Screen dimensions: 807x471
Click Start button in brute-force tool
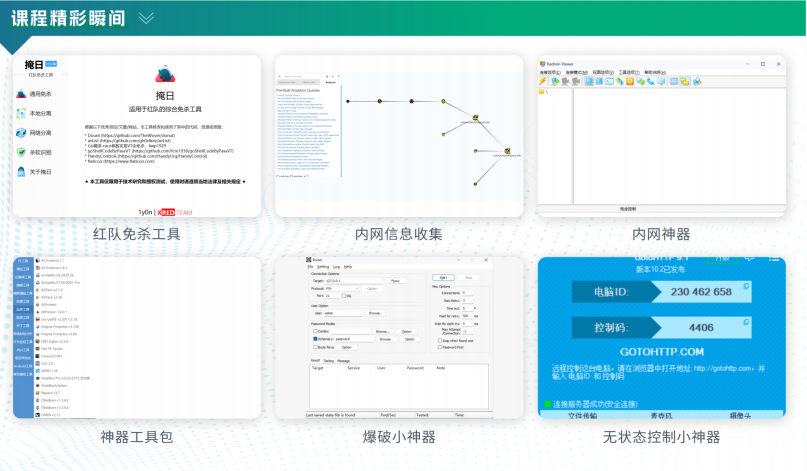pos(443,277)
